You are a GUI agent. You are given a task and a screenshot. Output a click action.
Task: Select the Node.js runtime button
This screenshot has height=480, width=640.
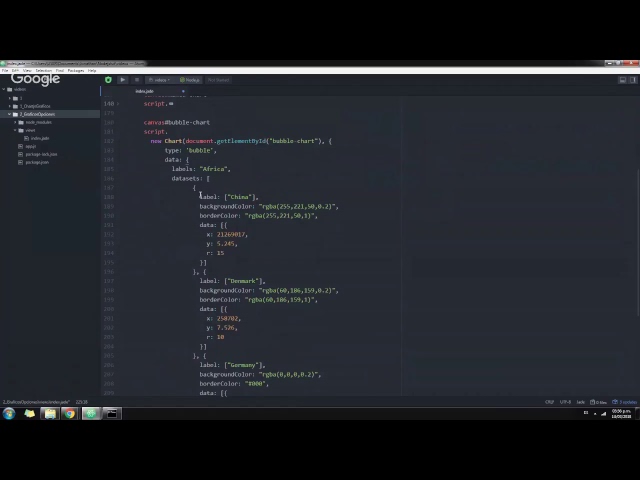189,80
